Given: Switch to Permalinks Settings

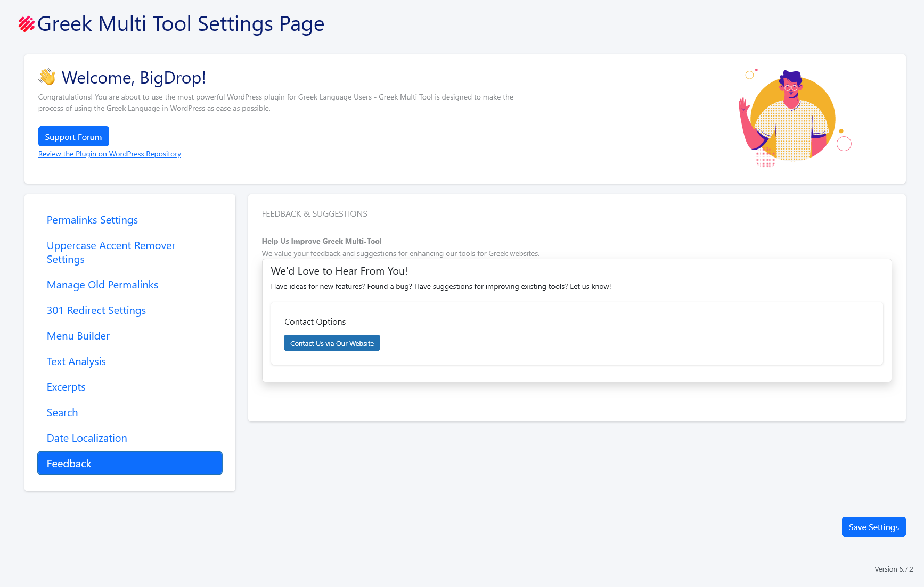Looking at the screenshot, I should tap(92, 220).
